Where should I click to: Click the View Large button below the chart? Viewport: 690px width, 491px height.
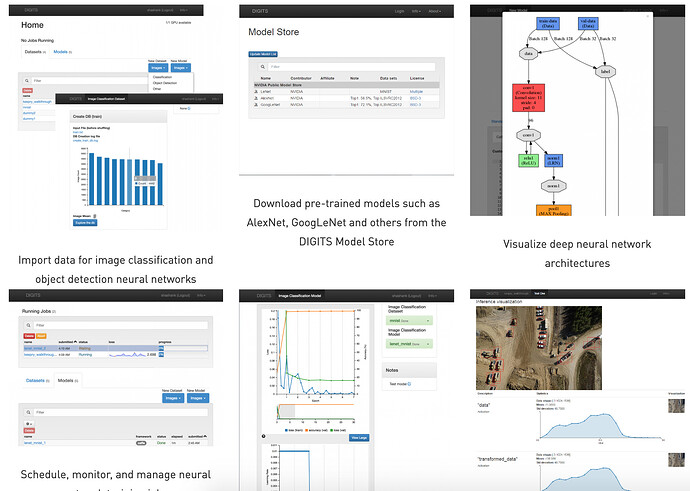[359, 437]
